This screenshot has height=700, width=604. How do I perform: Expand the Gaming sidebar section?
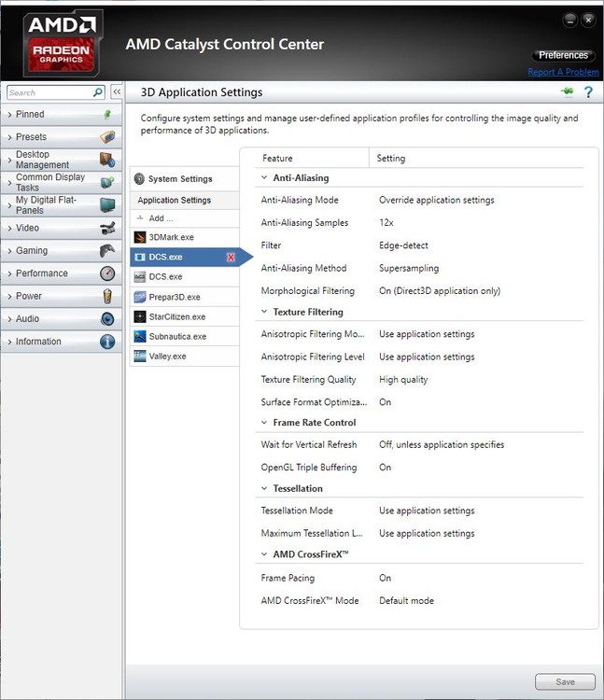[62, 250]
